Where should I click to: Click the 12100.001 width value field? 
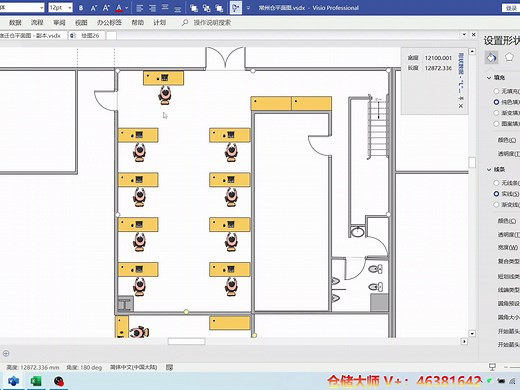click(x=438, y=58)
